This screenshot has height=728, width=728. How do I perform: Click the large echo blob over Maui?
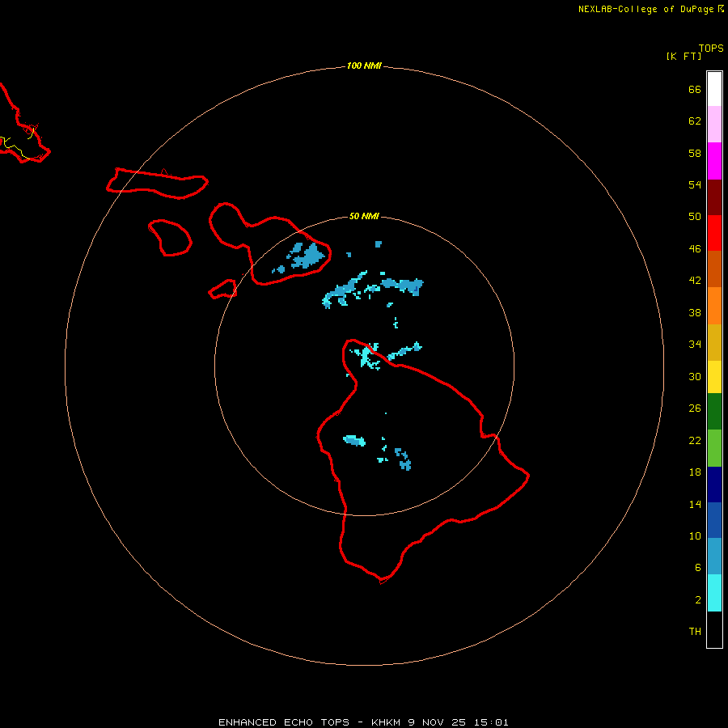(x=309, y=256)
